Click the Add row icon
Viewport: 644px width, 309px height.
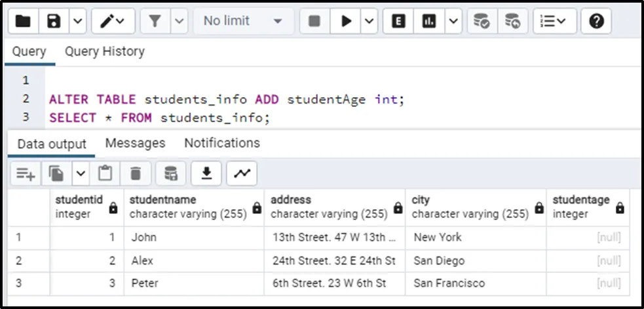pos(26,174)
